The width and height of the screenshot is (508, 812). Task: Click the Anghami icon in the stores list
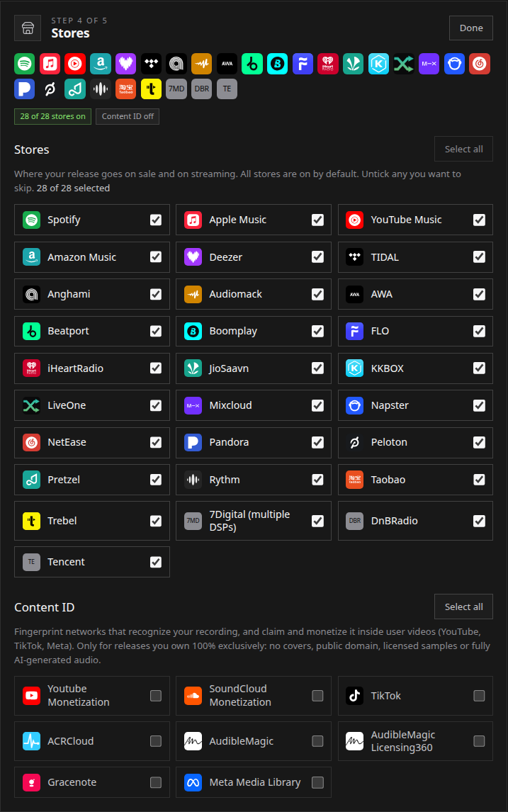pyautogui.click(x=32, y=294)
